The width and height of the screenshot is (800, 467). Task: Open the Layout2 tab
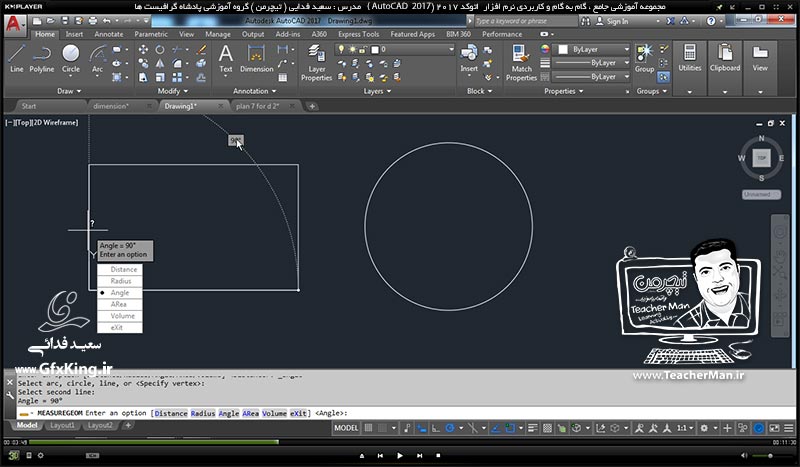click(x=100, y=425)
